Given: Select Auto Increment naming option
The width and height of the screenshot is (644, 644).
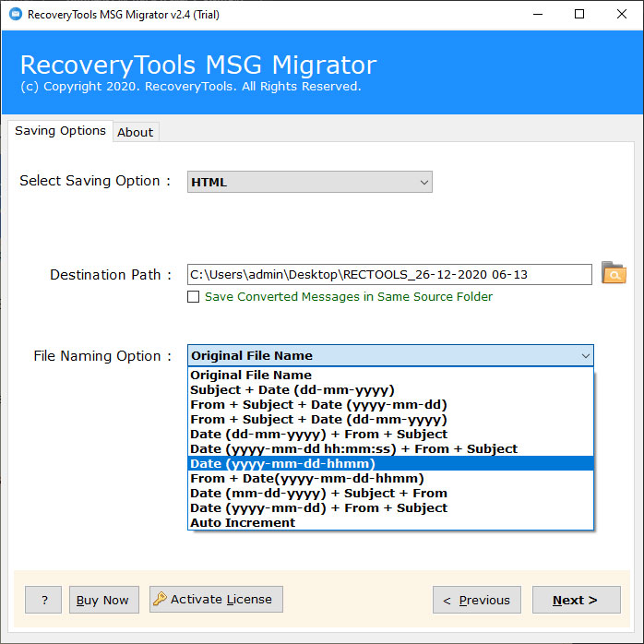Looking at the screenshot, I should [x=390, y=523].
